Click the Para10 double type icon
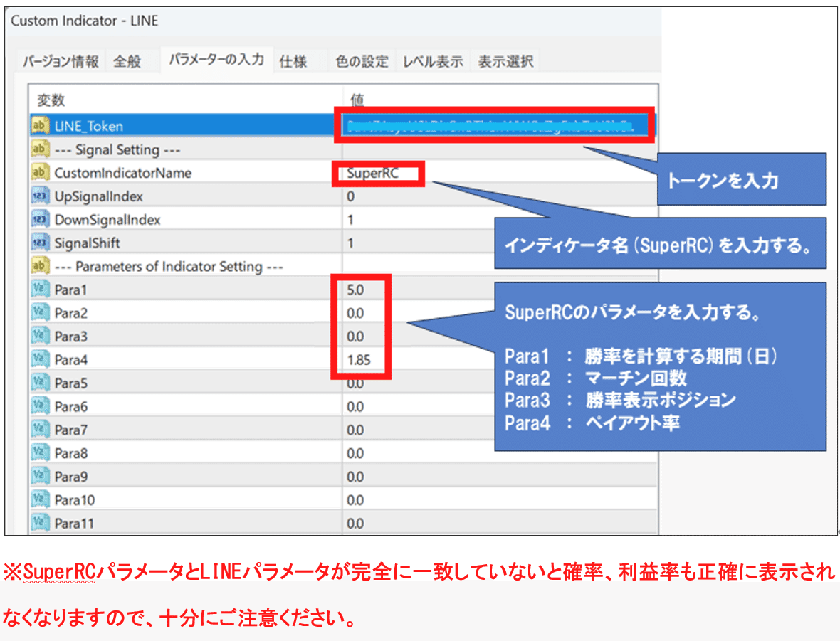 click(x=40, y=499)
